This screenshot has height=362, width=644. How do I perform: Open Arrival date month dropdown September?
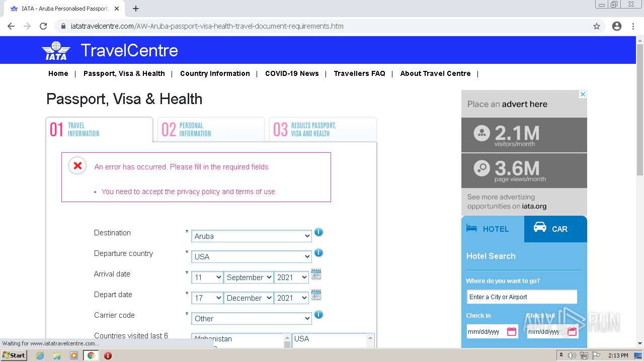coord(249,278)
